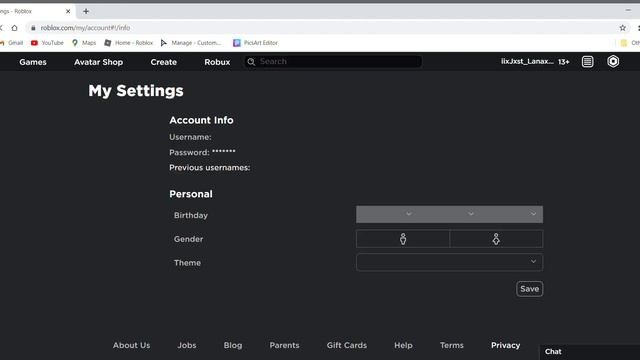Open the About Us footer link

pos(131,345)
